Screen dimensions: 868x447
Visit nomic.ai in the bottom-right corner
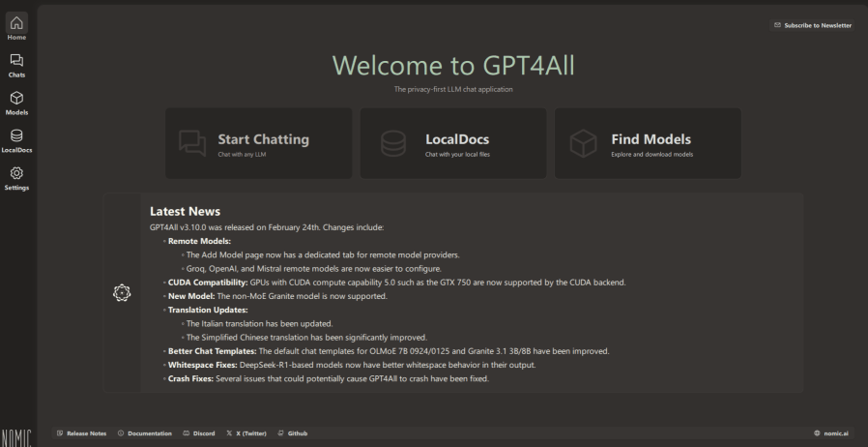coord(833,432)
